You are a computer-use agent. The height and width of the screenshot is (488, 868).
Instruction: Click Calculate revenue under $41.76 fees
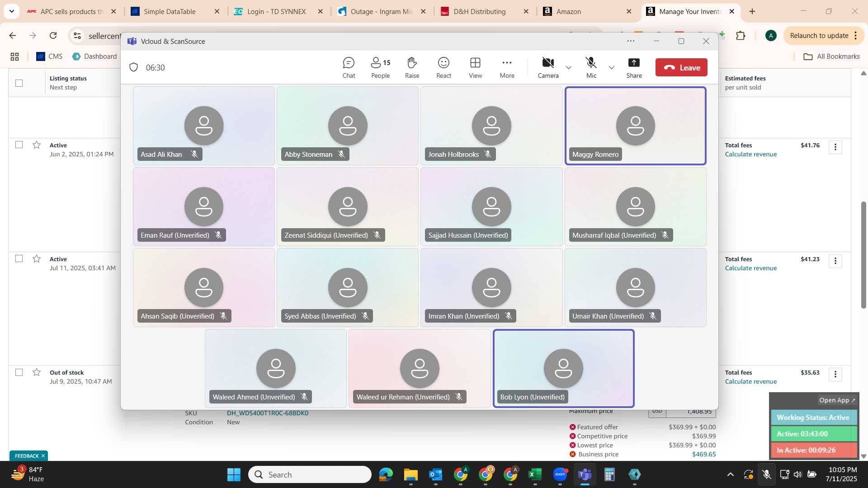pos(750,154)
